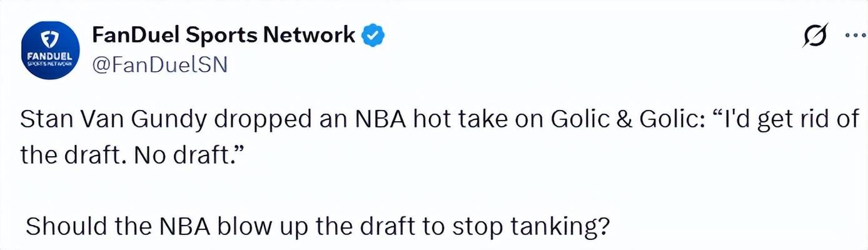Click the blue verified checkmark badge

(373, 36)
